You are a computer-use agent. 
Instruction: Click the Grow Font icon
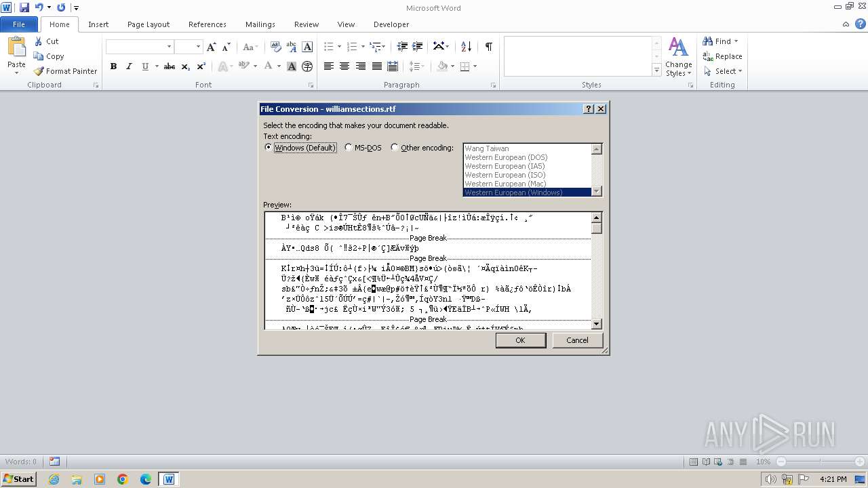[212, 47]
